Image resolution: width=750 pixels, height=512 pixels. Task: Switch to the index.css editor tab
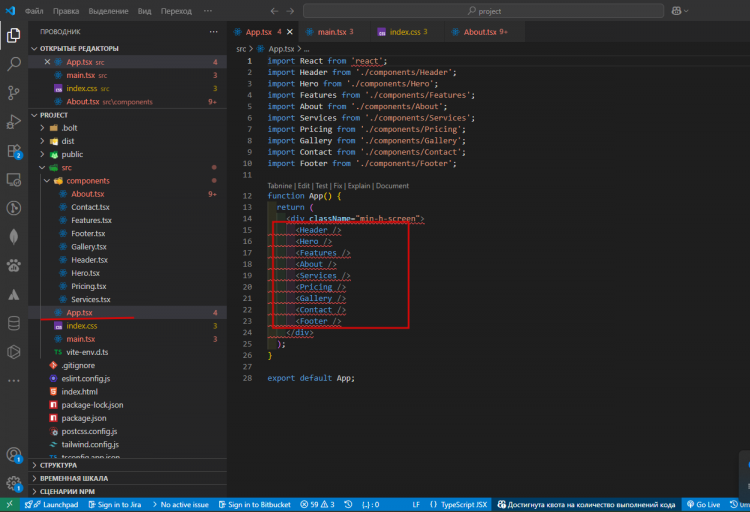click(405, 32)
